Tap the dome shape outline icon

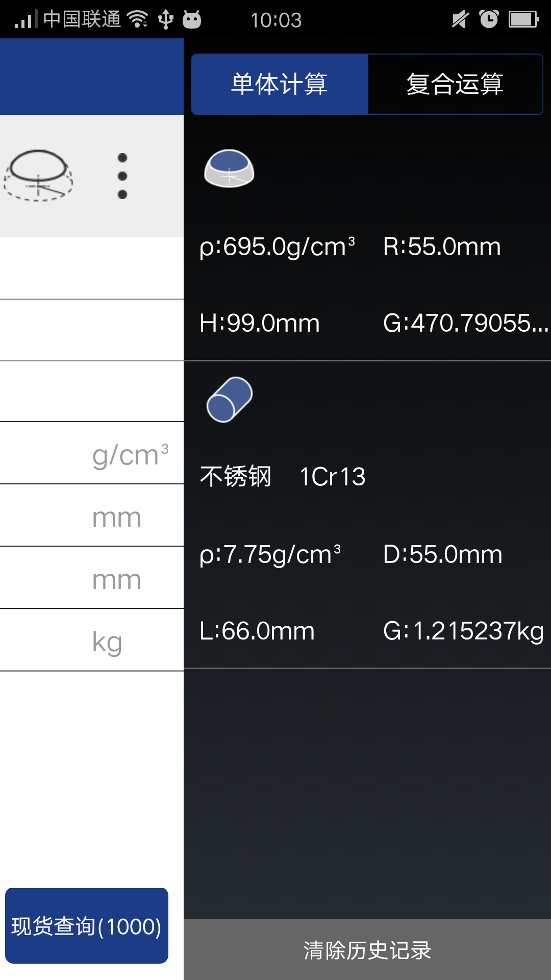click(38, 176)
